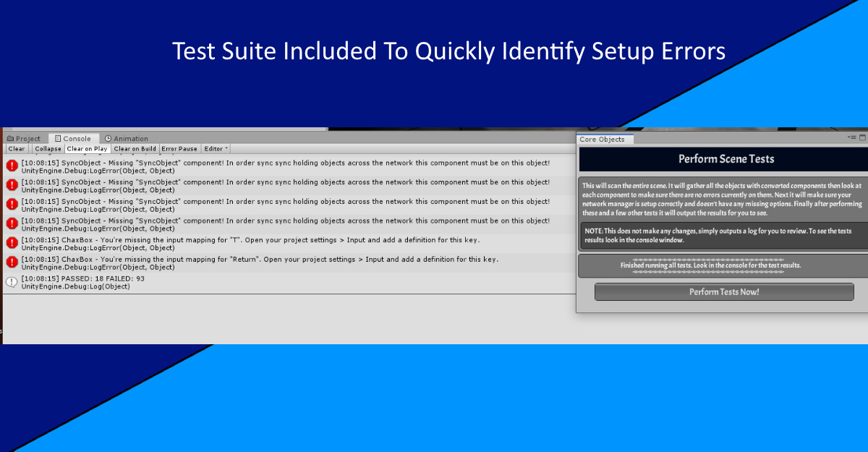This screenshot has width=868, height=452.
Task: Click the first SyncObject error's red icon
Action: [12, 166]
